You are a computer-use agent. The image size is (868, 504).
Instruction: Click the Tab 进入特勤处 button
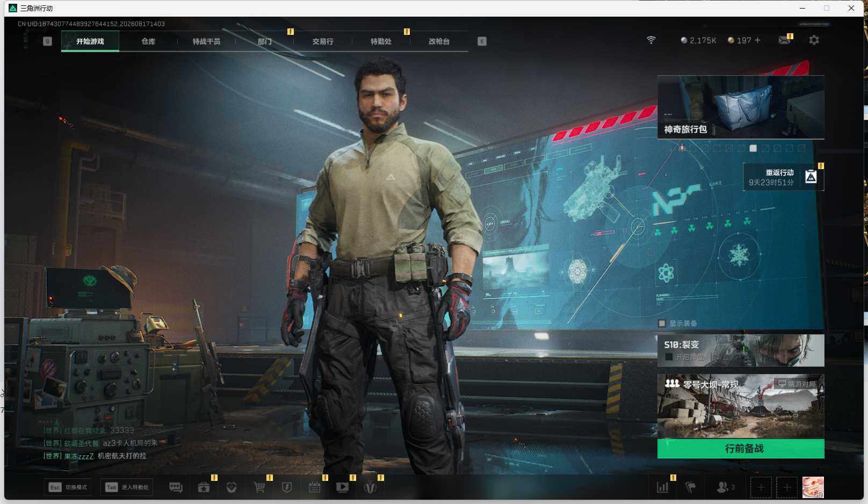[127, 487]
